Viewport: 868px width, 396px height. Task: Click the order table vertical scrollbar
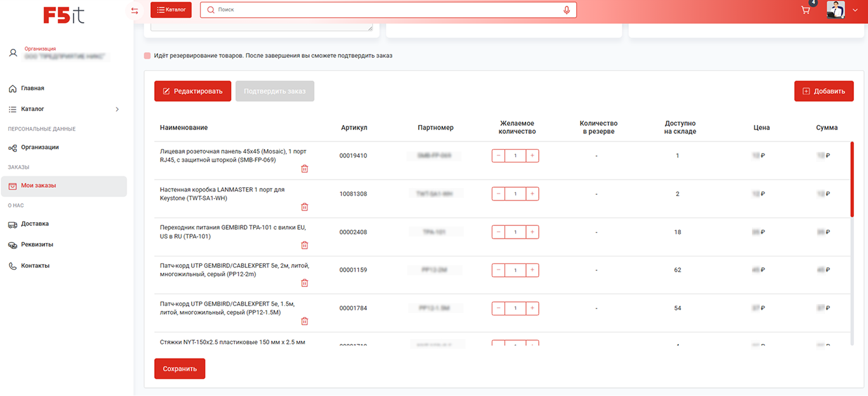pos(852,180)
